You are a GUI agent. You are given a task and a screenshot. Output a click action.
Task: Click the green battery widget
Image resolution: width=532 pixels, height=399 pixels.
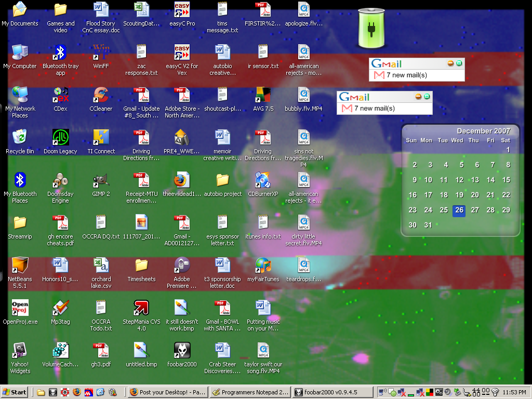(x=371, y=28)
